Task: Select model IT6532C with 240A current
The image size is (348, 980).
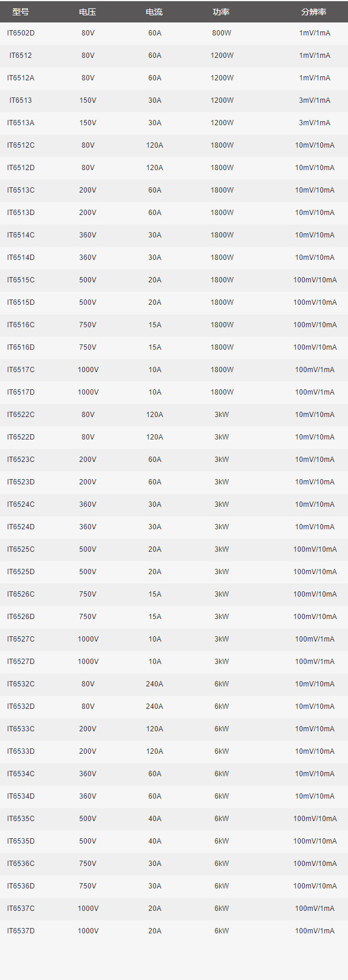Action: pyautogui.click(x=21, y=684)
